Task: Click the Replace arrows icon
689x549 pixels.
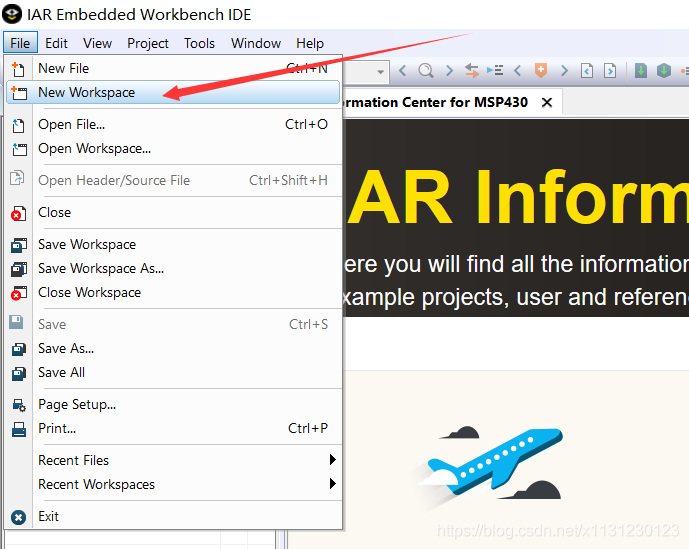Action: coord(471,70)
